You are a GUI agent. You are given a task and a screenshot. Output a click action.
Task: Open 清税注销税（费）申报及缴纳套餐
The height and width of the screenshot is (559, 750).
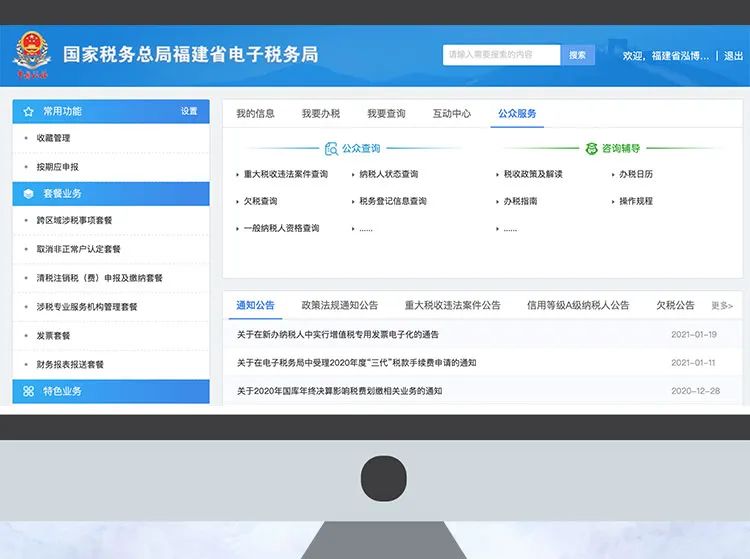(99, 278)
